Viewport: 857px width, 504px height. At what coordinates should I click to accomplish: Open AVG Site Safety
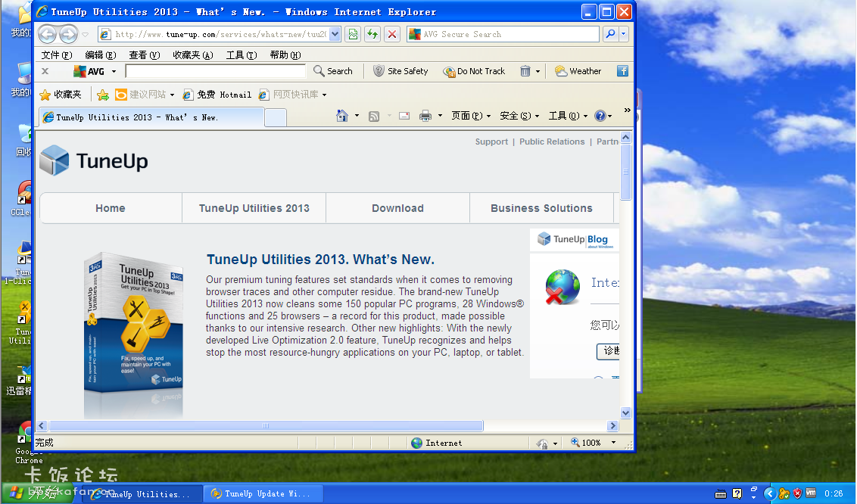(400, 72)
